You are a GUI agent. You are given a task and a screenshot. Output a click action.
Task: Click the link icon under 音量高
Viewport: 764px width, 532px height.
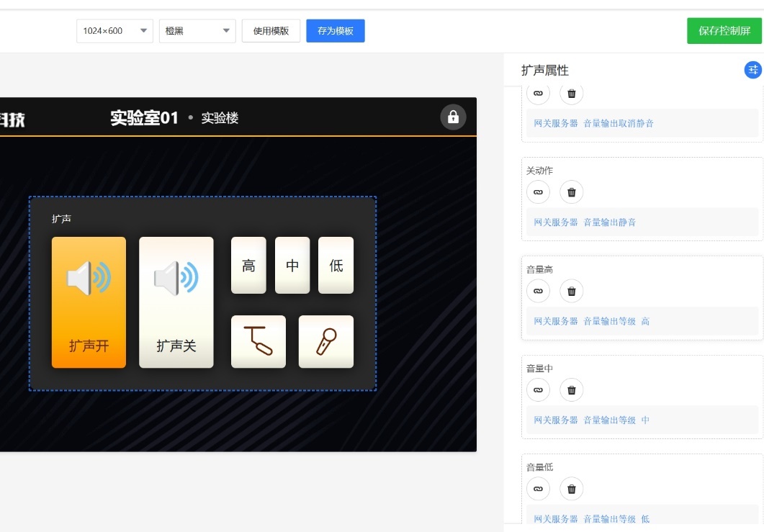click(538, 291)
